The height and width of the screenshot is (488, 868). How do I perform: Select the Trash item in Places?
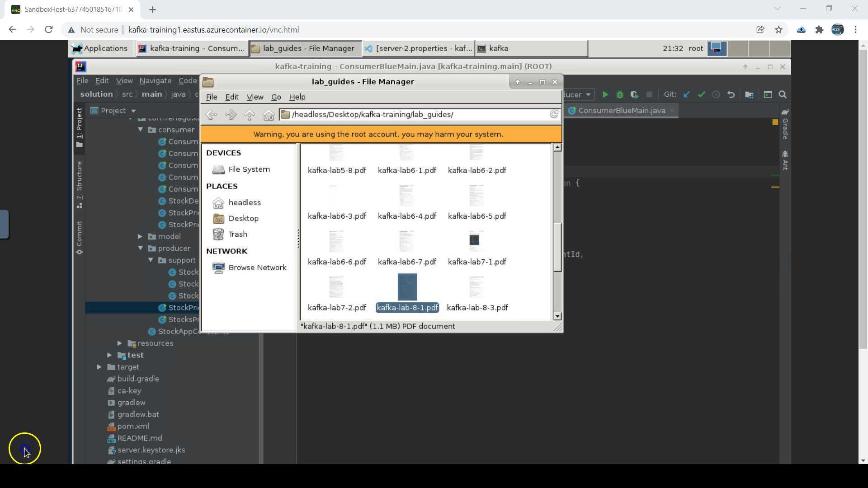click(237, 234)
